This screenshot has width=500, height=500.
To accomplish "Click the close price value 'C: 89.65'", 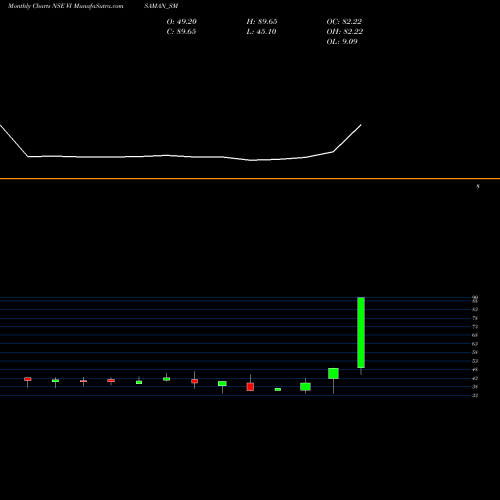I will tap(181, 32).
